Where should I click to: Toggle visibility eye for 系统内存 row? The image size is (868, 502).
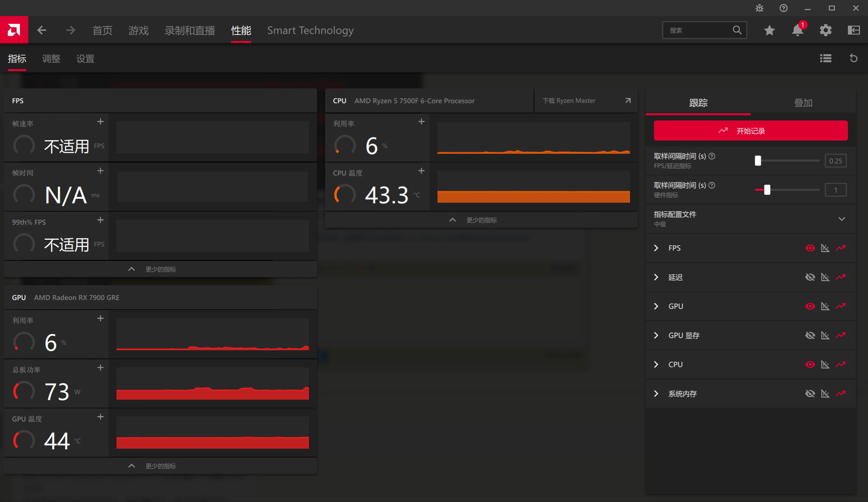tap(810, 394)
